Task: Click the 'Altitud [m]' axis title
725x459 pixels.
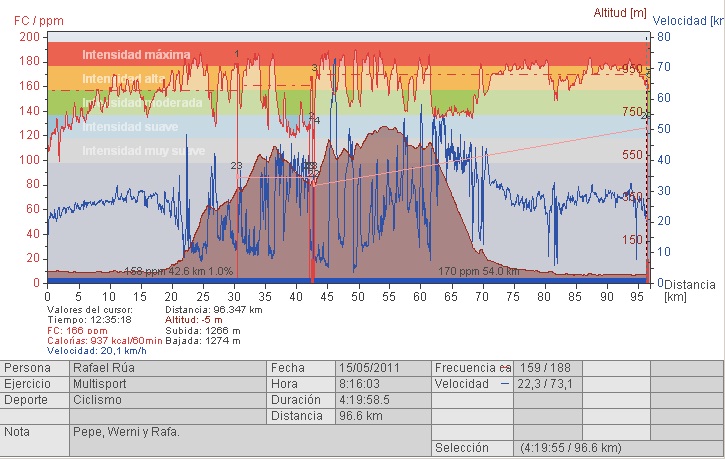Action: pyautogui.click(x=620, y=13)
